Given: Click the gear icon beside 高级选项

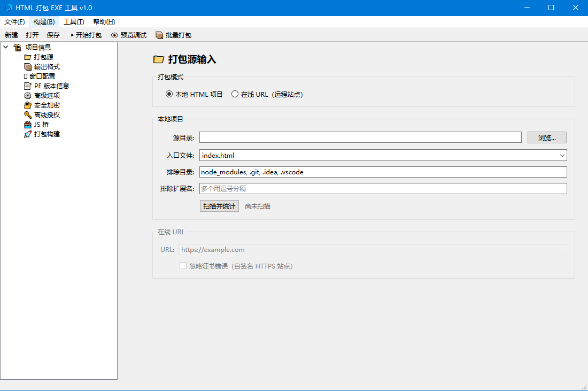Looking at the screenshot, I should [27, 96].
